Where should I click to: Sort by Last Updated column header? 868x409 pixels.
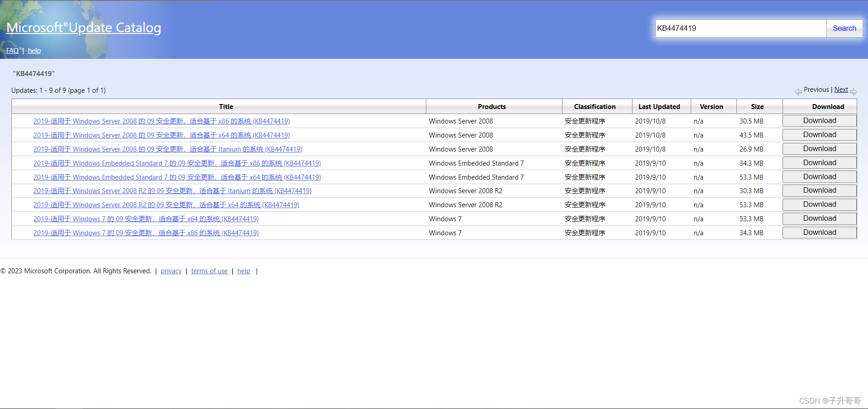point(659,107)
